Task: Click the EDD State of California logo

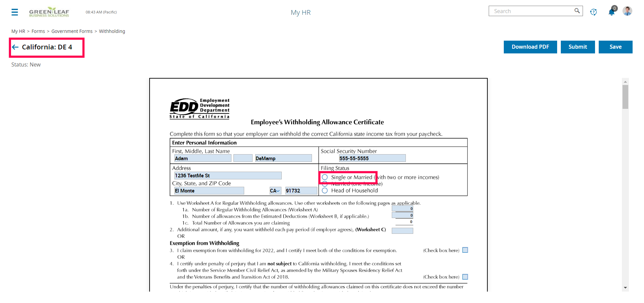Action: coord(200,109)
